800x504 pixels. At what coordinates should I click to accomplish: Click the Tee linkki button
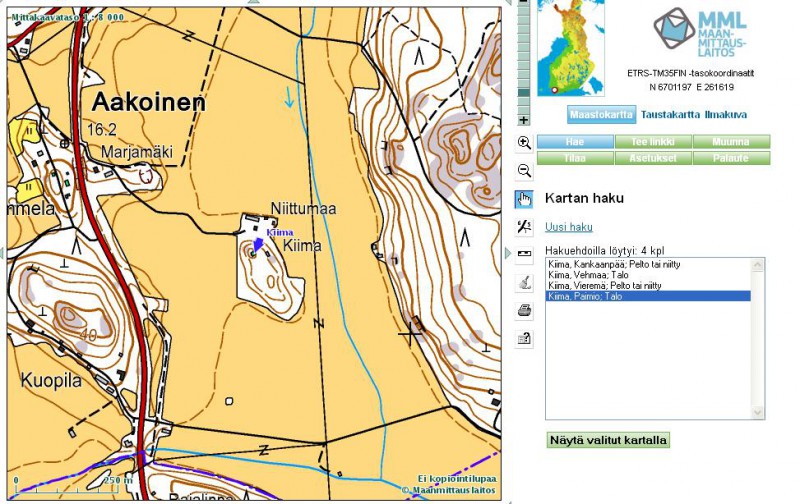point(653,142)
